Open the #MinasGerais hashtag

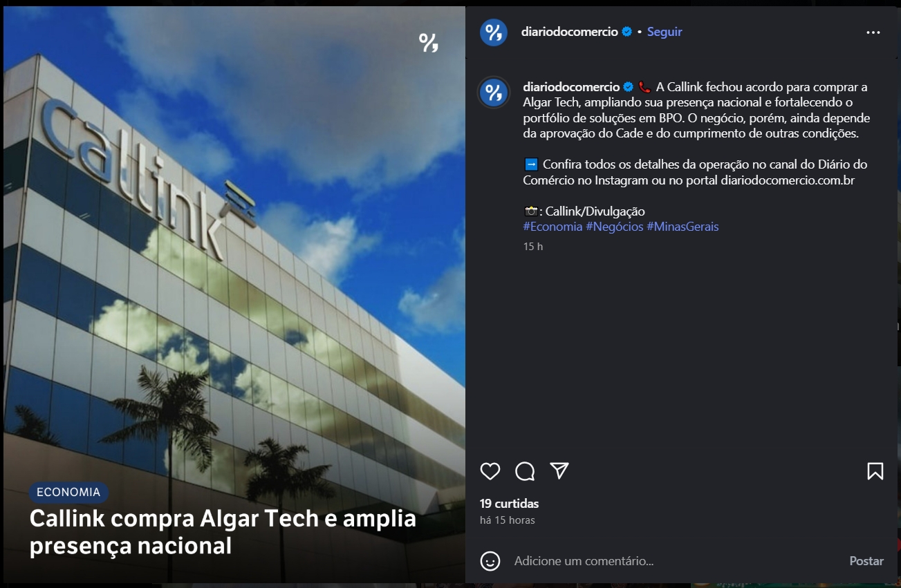682,227
